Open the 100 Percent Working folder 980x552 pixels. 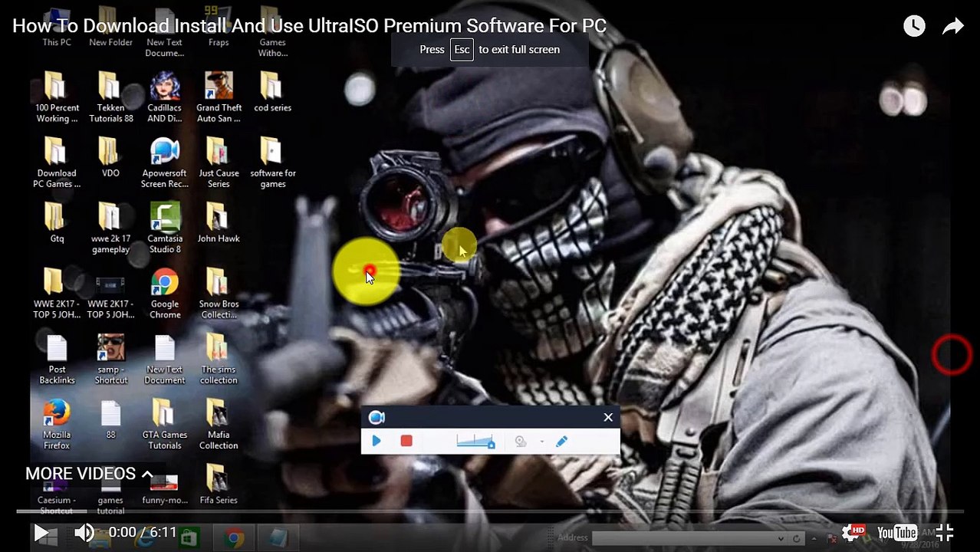[57, 97]
